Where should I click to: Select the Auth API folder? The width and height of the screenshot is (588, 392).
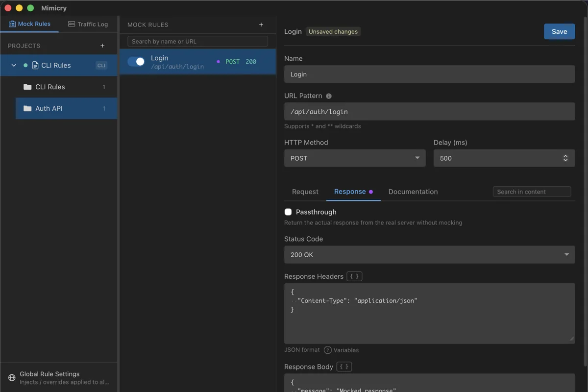(67, 108)
